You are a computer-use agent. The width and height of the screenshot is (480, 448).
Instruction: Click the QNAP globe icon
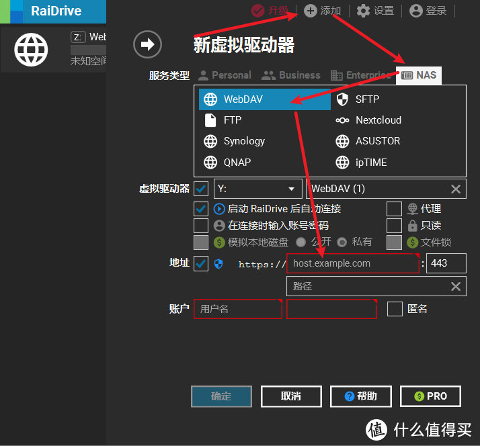click(x=210, y=163)
